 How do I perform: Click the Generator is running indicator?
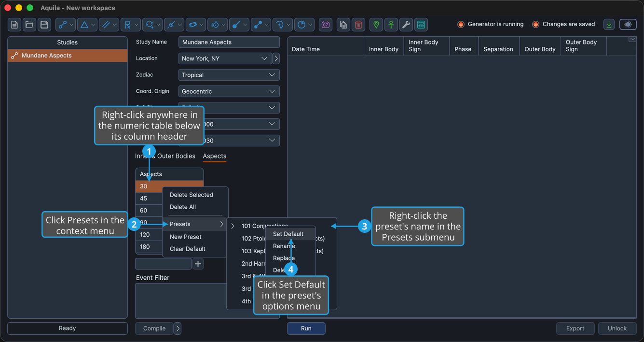click(x=491, y=24)
